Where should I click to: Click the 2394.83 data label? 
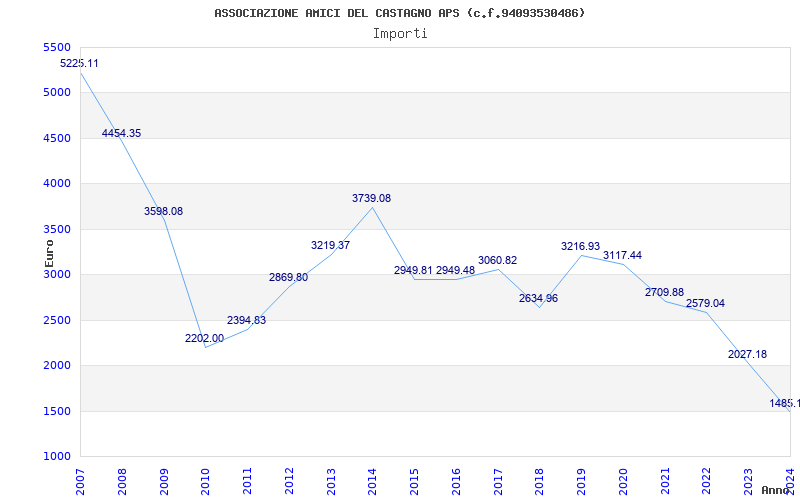[x=246, y=320]
